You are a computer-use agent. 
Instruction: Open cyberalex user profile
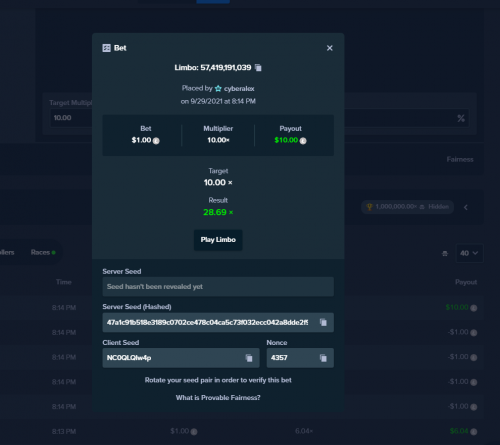(239, 89)
